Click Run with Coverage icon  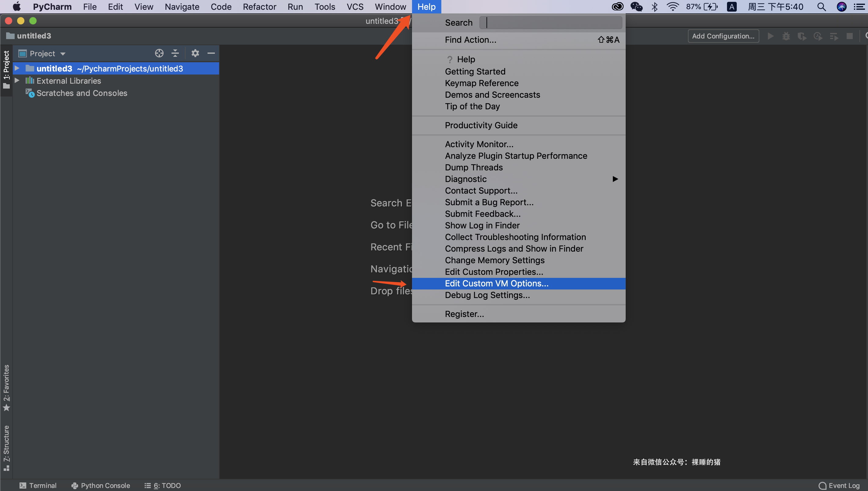point(802,36)
